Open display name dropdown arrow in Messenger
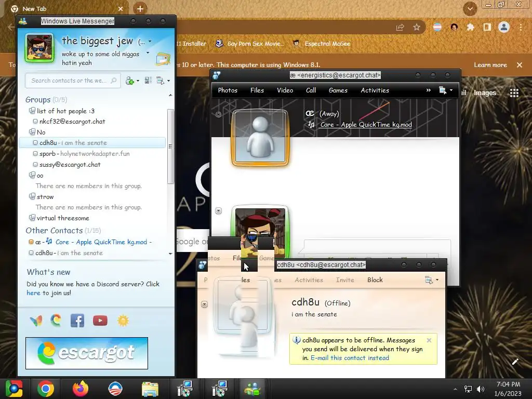532x399 pixels. [x=150, y=42]
